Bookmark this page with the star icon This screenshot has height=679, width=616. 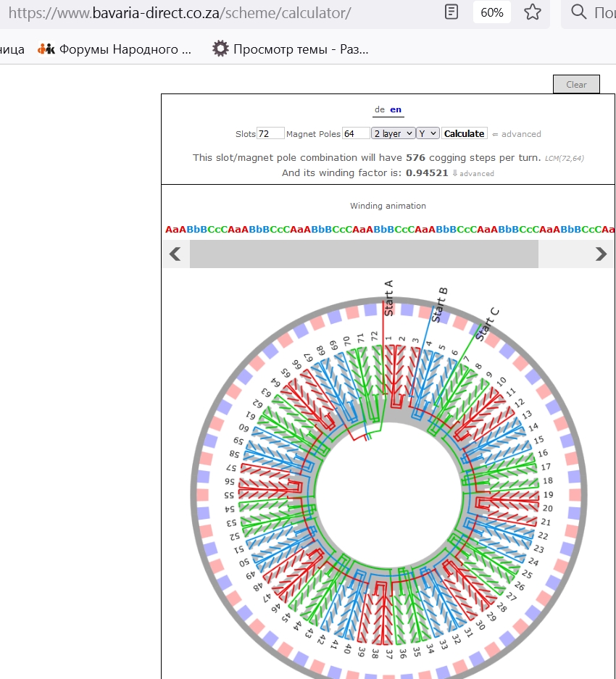tap(533, 12)
